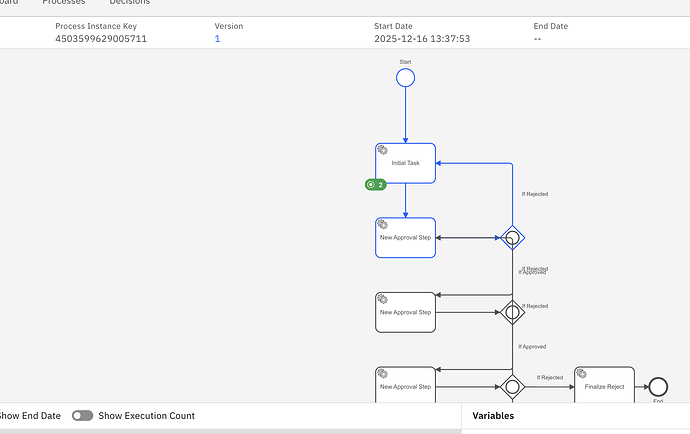Click the 'If Rejected' label near Finalize Reject

coord(550,377)
